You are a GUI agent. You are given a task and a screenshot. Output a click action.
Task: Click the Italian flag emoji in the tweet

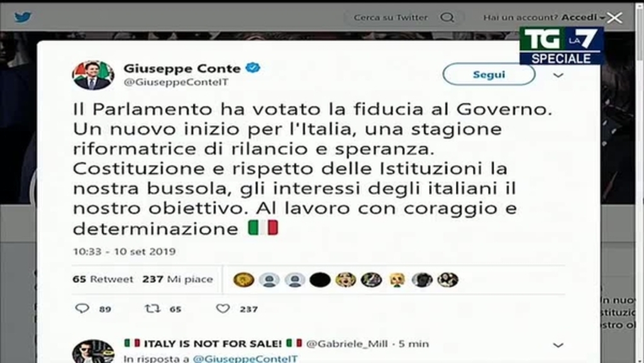pyautogui.click(x=263, y=228)
